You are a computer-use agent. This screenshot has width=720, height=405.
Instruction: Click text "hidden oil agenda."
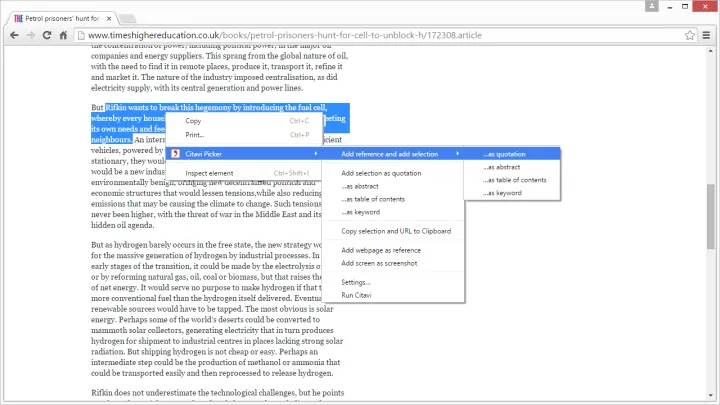(123, 225)
